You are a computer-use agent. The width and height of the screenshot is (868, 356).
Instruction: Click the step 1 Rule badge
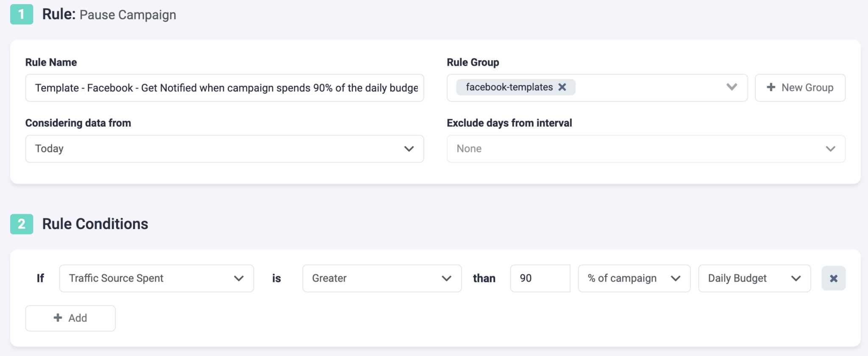pyautogui.click(x=21, y=14)
